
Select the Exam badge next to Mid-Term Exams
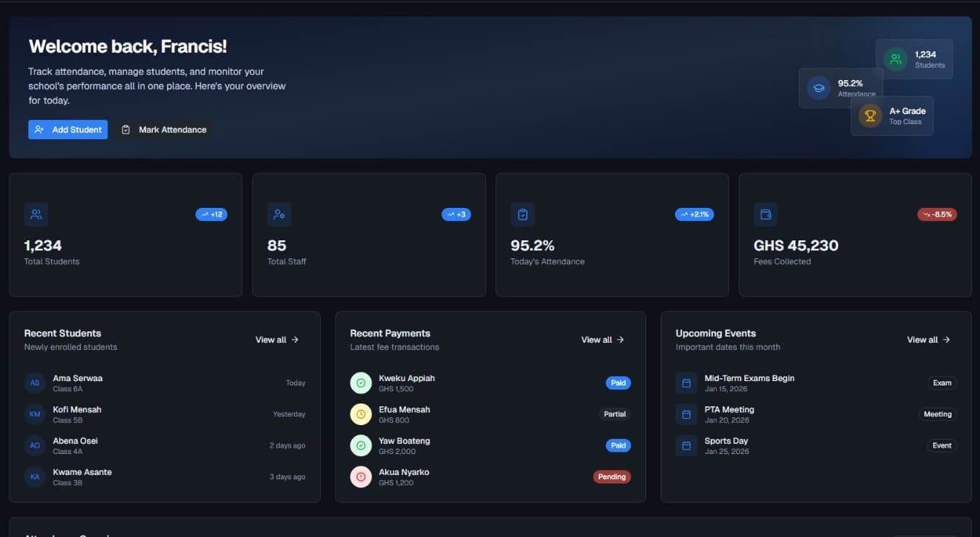[x=941, y=383]
